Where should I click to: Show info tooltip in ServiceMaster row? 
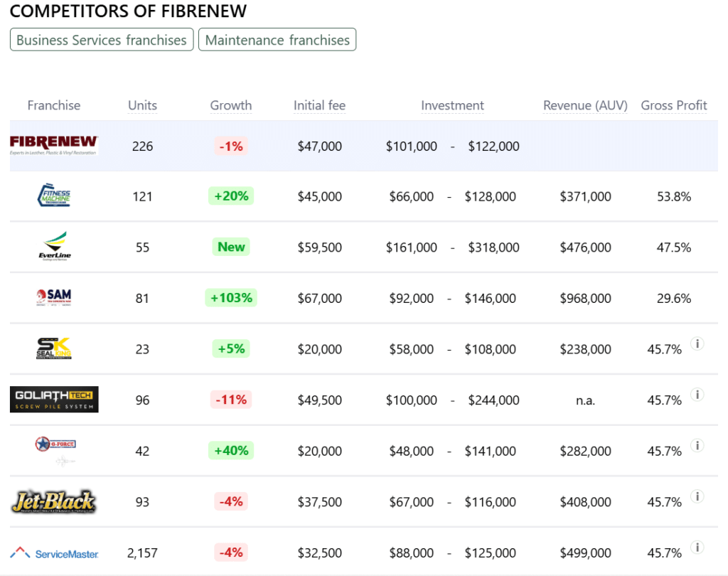click(x=697, y=548)
